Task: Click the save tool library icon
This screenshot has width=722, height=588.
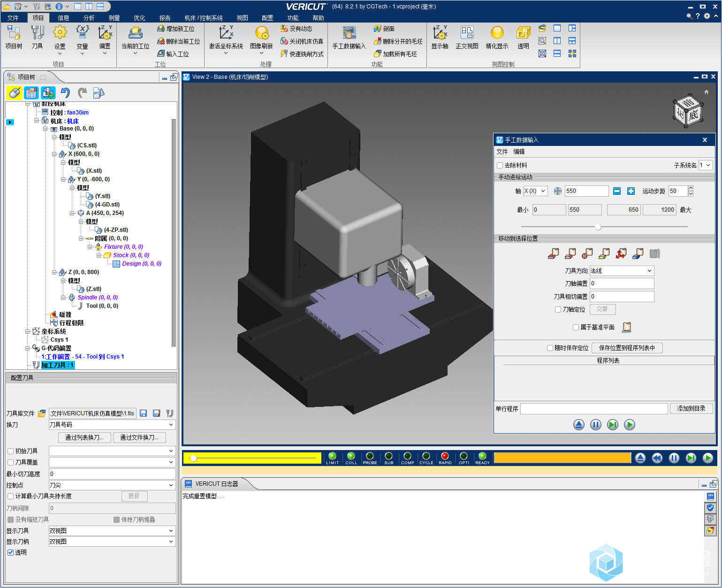Action: (x=144, y=413)
